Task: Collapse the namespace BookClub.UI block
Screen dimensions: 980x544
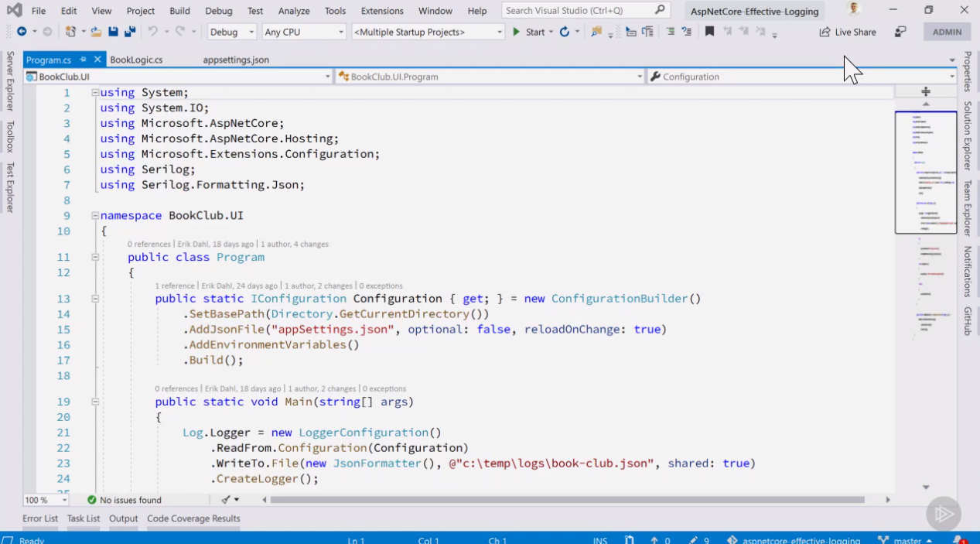Action: (x=95, y=216)
